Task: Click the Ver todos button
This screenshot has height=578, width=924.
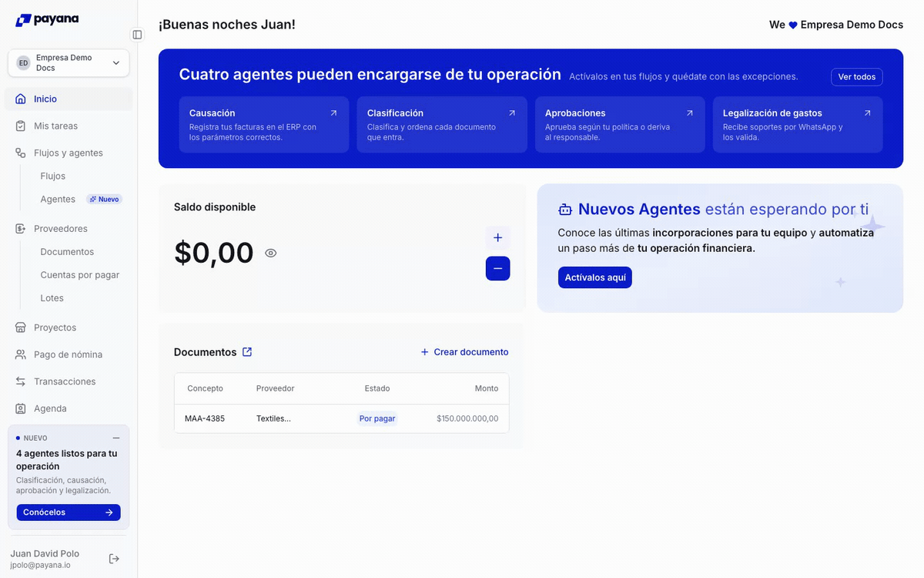Action: point(856,77)
